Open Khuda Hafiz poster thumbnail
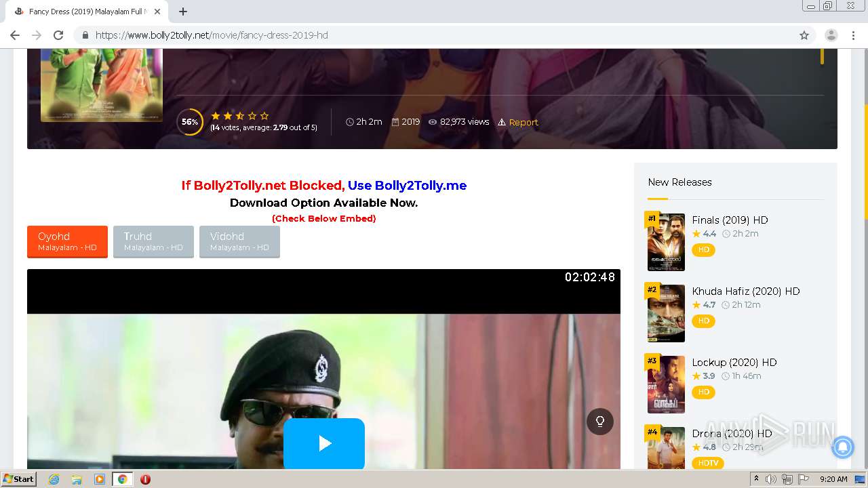Viewport: 868px width, 488px height. click(x=666, y=313)
